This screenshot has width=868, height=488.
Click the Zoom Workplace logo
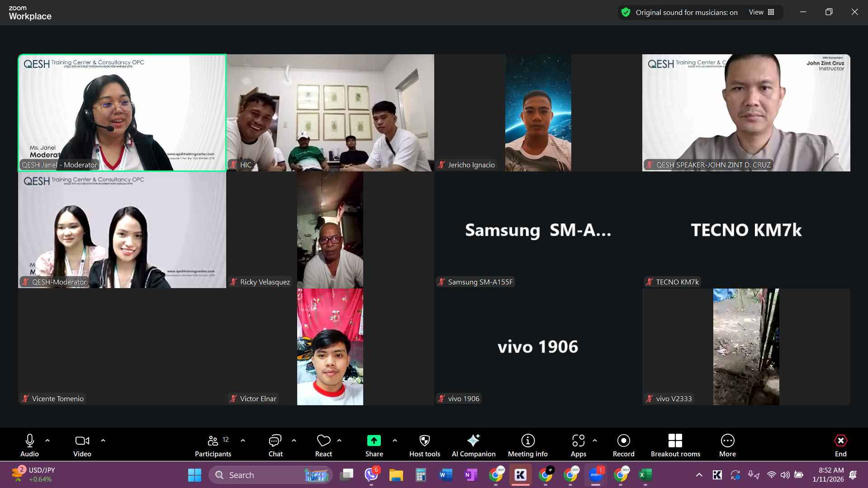pyautogui.click(x=30, y=13)
